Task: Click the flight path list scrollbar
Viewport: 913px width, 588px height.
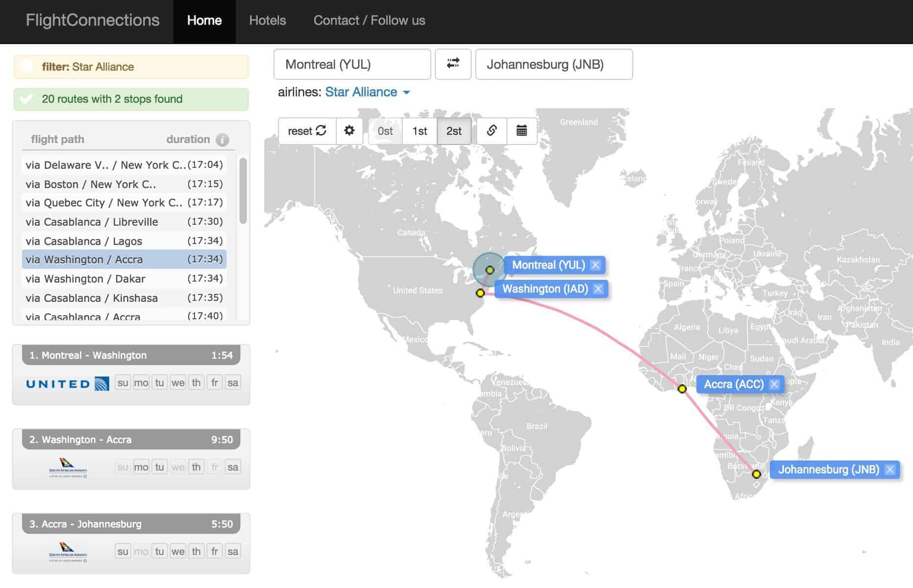Action: tap(243, 191)
